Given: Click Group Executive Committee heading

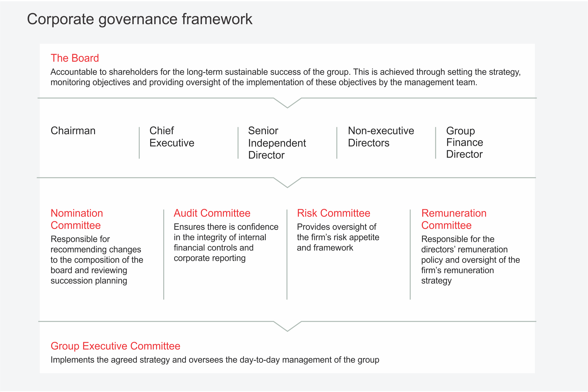Looking at the screenshot, I should pos(115,346).
